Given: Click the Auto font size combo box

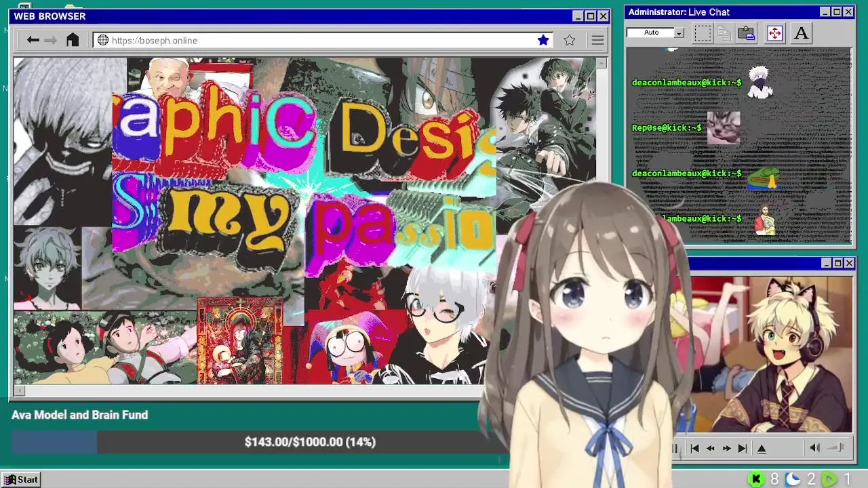Looking at the screenshot, I should tap(655, 33).
